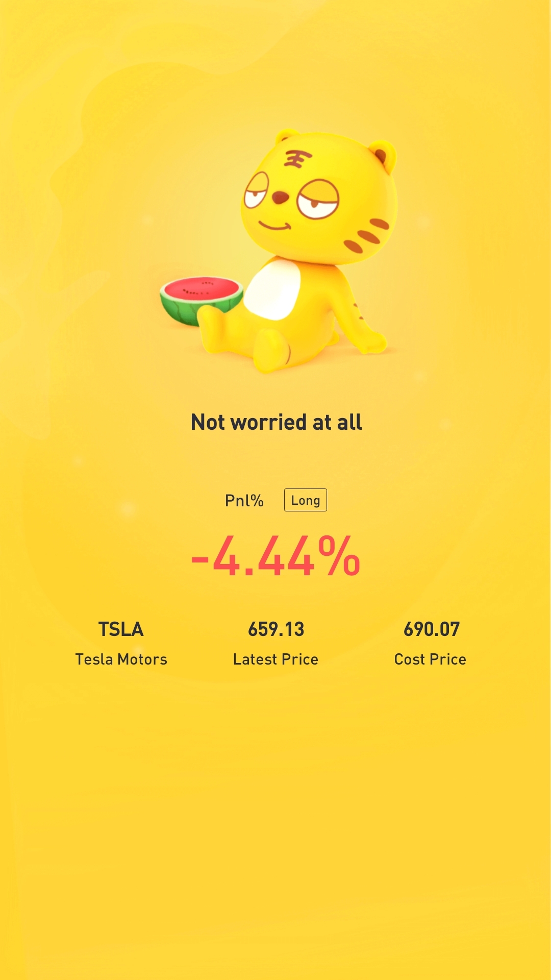Image resolution: width=551 pixels, height=980 pixels.
Task: Click the tiger's large sleepy eye
Action: pyautogui.click(x=318, y=200)
